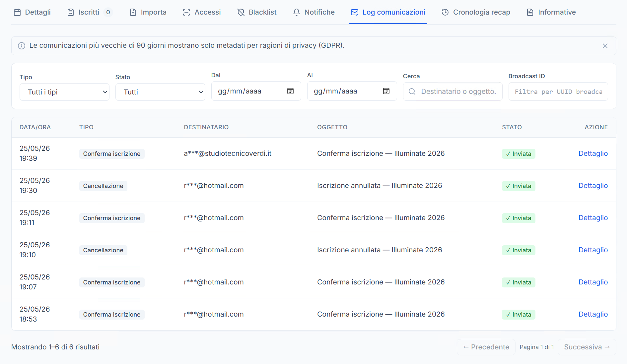627x364 pixels.
Task: Click the 'Pagina 1 di 1' indicator
Action: [537, 347]
